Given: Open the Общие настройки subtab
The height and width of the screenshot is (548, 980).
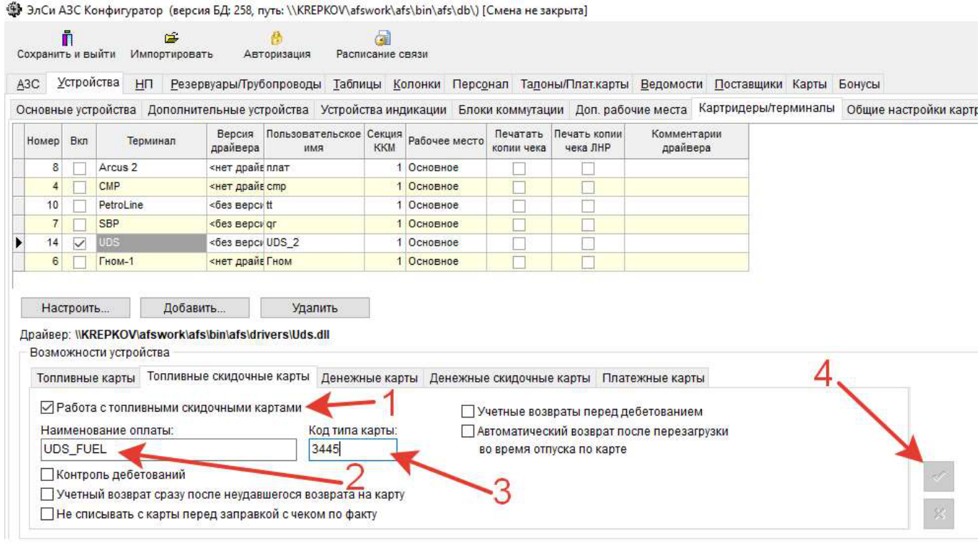Looking at the screenshot, I should point(910,110).
